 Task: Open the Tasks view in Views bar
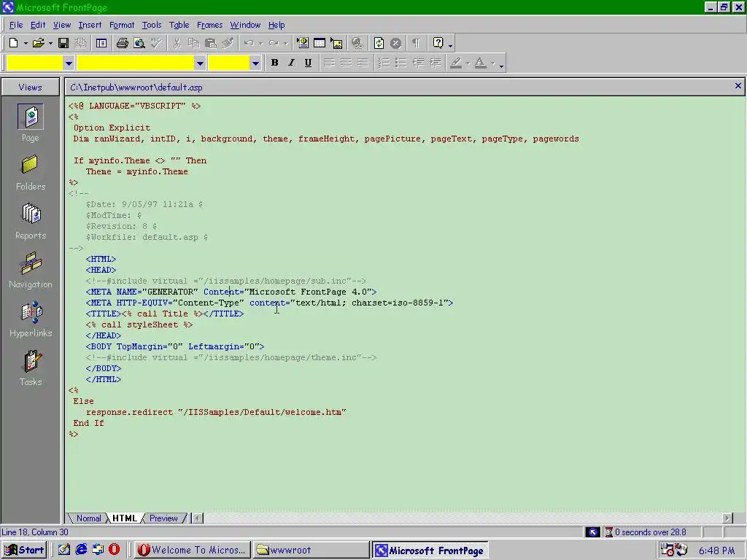[x=31, y=368]
